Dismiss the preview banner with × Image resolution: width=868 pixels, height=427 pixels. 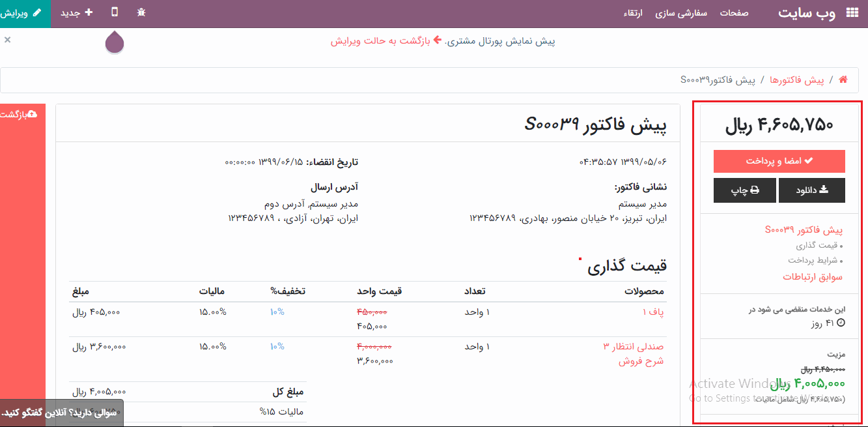(7, 40)
